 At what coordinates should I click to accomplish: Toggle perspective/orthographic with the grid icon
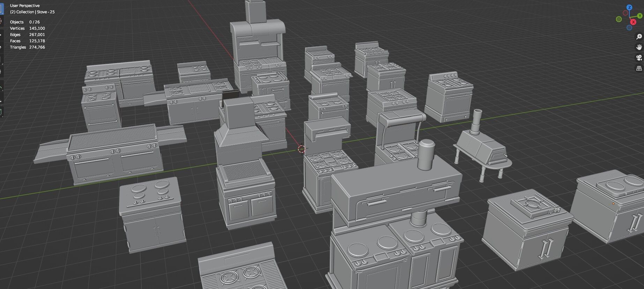[639, 68]
